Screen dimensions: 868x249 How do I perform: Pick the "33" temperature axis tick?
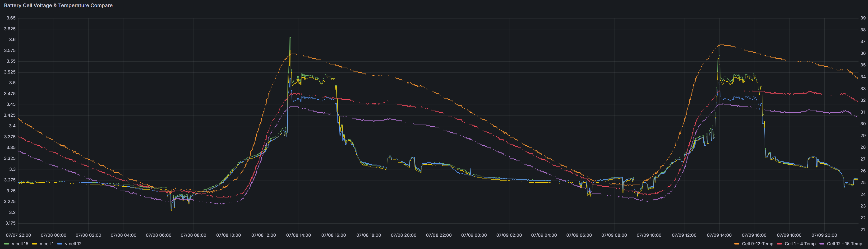coord(863,89)
